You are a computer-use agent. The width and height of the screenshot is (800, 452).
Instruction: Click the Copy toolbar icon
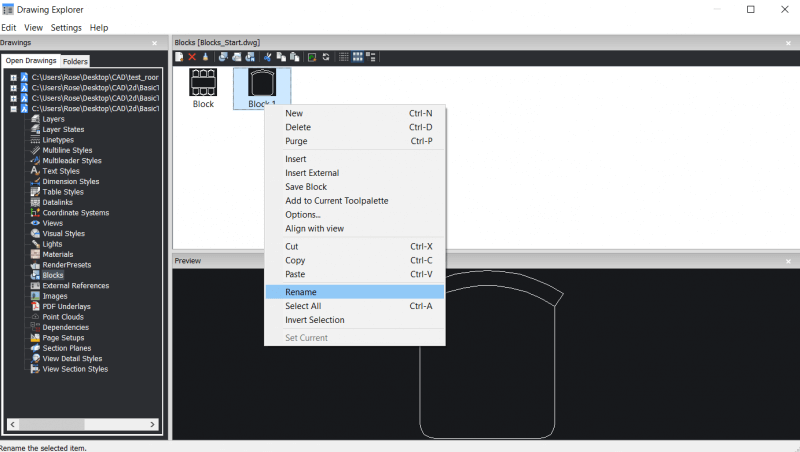281,57
